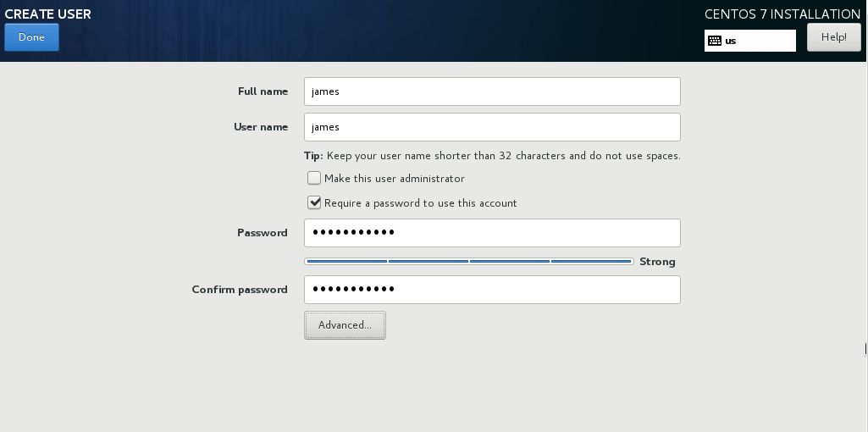The image size is (868, 432).
Task: Click the Password label text
Action: tap(263, 233)
